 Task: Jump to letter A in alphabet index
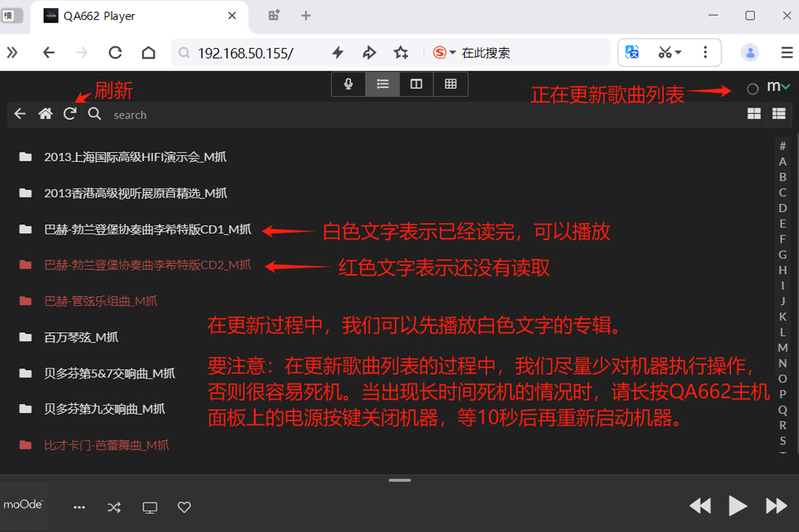pyautogui.click(x=782, y=161)
